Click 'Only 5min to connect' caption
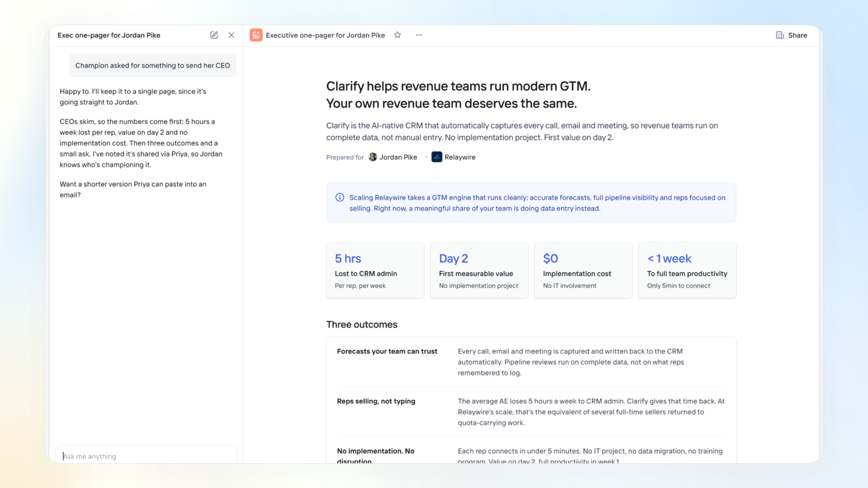The width and height of the screenshot is (868, 488). (679, 286)
